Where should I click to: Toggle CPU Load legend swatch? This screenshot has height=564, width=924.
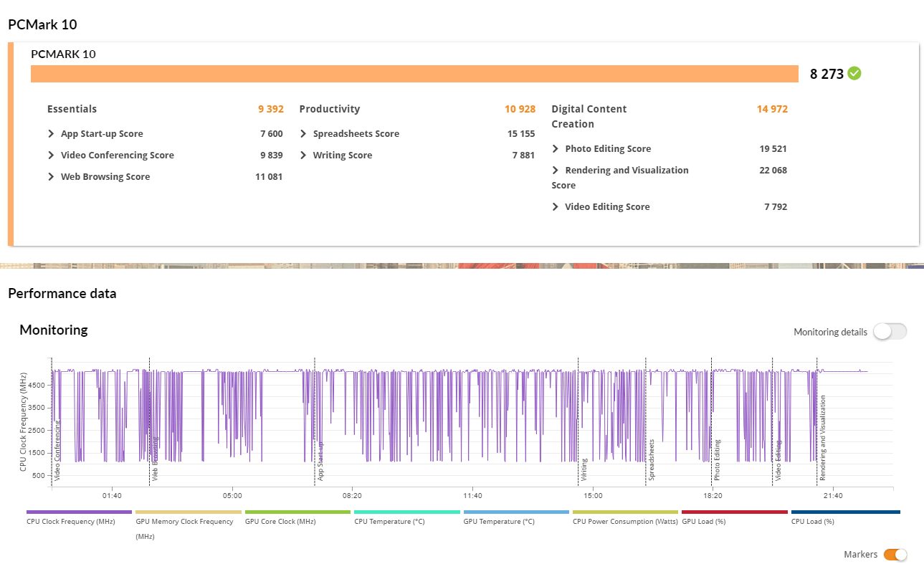[x=844, y=512]
